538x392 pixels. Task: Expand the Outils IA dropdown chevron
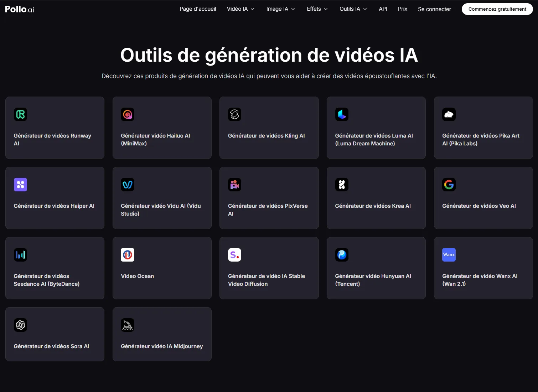point(365,9)
